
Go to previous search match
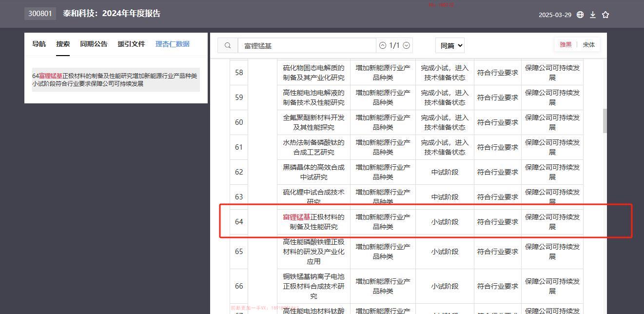(x=383, y=45)
